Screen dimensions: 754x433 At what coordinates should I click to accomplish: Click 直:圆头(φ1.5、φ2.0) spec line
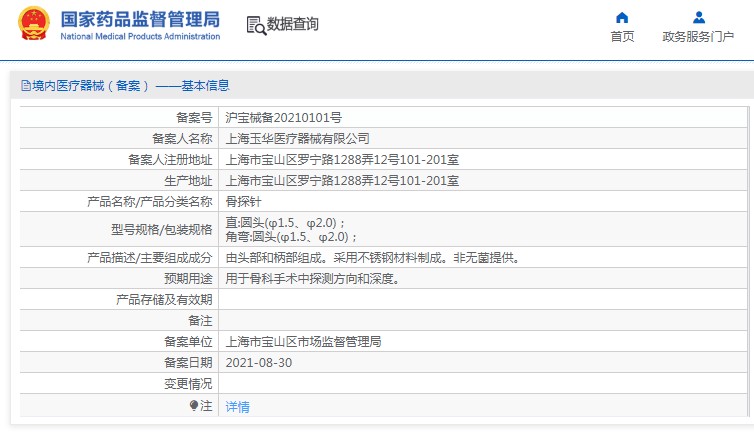coord(285,223)
